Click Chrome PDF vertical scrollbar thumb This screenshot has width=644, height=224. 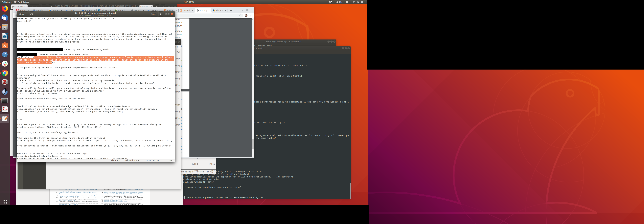[x=253, y=144]
